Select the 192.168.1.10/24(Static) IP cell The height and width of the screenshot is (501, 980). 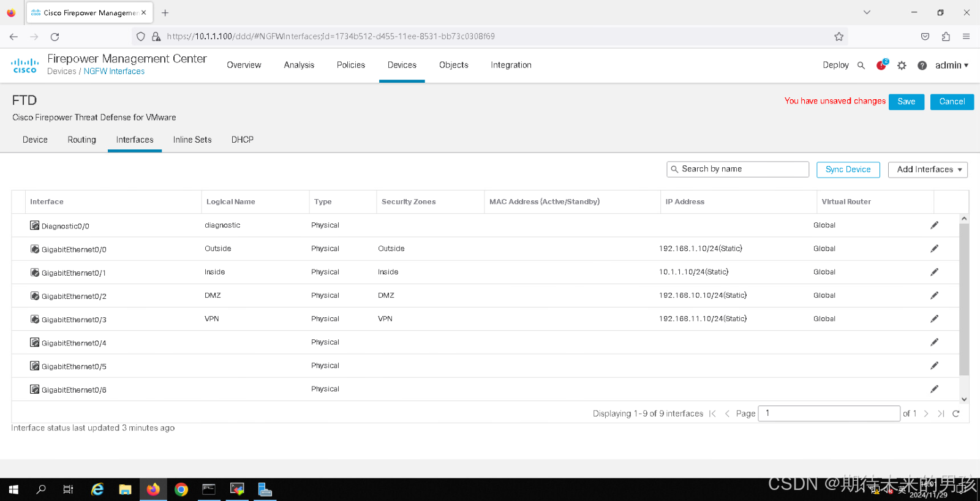point(701,249)
